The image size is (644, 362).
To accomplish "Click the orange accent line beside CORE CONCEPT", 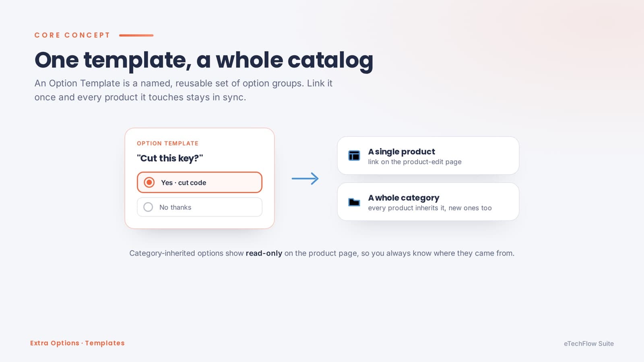I will pyautogui.click(x=136, y=35).
